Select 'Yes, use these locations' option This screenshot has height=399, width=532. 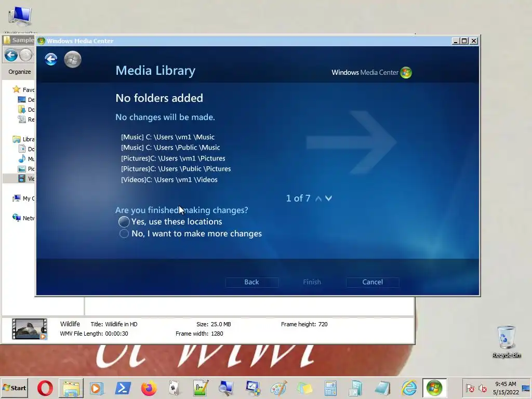pos(170,221)
